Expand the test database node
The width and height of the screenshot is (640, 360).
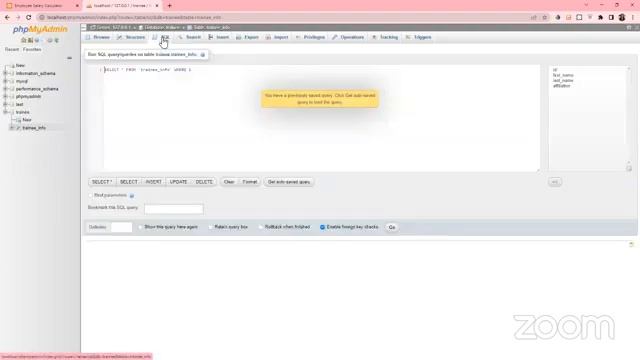(5, 104)
